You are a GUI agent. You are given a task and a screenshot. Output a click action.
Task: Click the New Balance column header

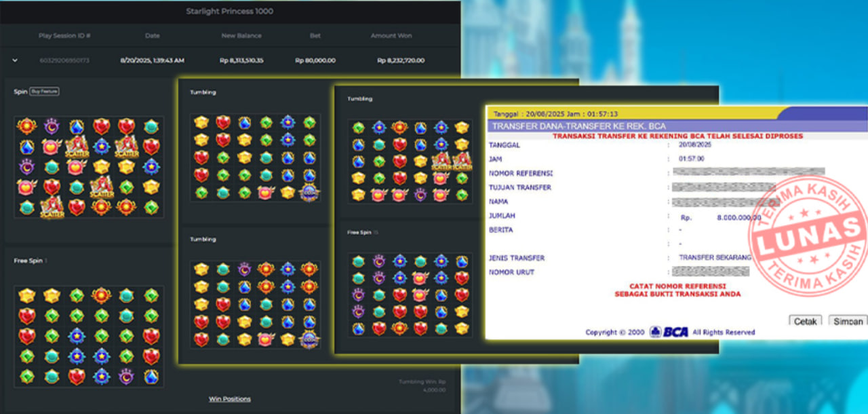(241, 35)
